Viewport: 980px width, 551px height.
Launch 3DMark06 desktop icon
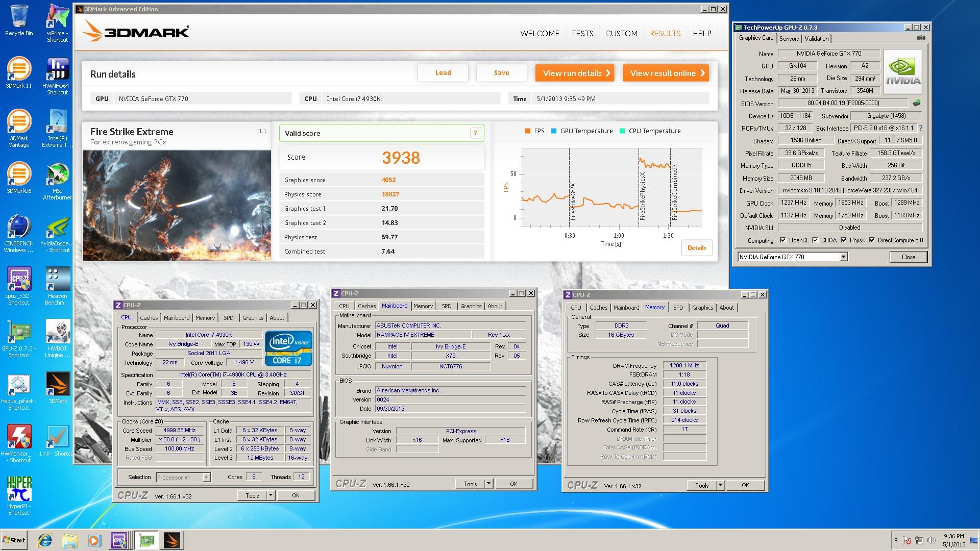[19, 178]
